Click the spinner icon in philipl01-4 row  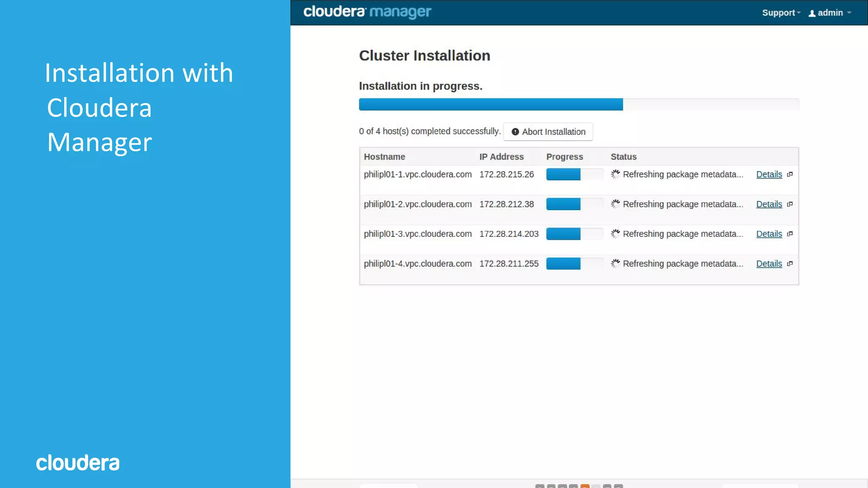[615, 263]
